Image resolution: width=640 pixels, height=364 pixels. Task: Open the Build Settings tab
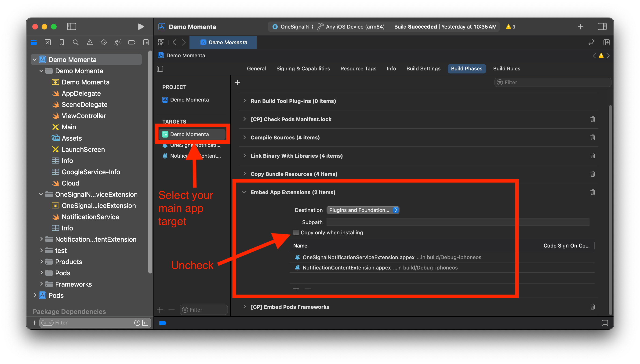[x=423, y=69]
